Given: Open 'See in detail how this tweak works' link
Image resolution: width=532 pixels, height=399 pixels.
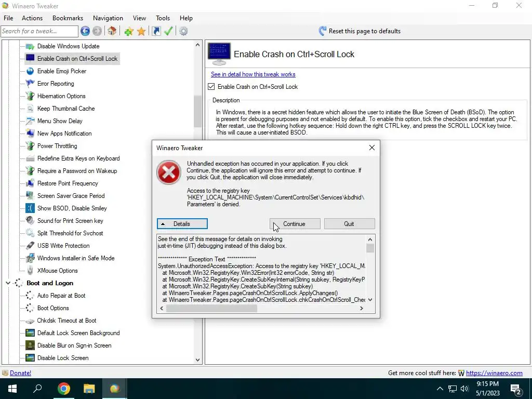Looking at the screenshot, I should [253, 74].
